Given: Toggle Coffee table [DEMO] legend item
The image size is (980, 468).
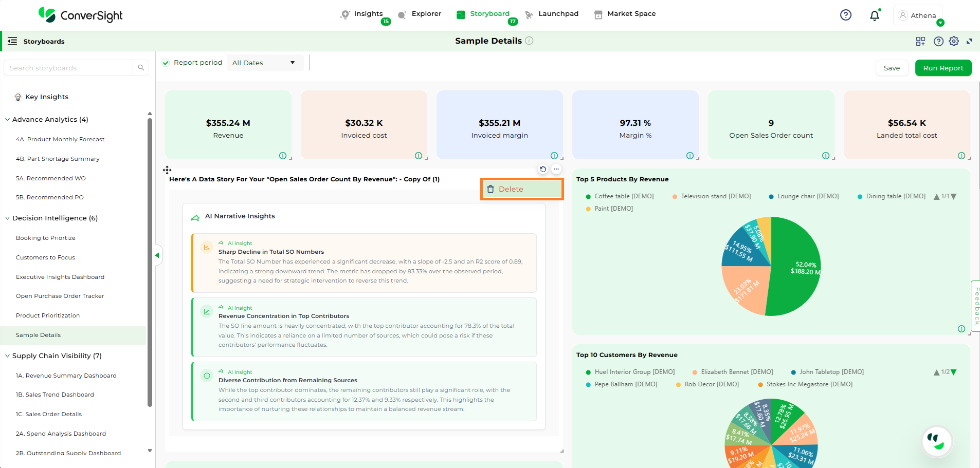Looking at the screenshot, I should tap(619, 196).
